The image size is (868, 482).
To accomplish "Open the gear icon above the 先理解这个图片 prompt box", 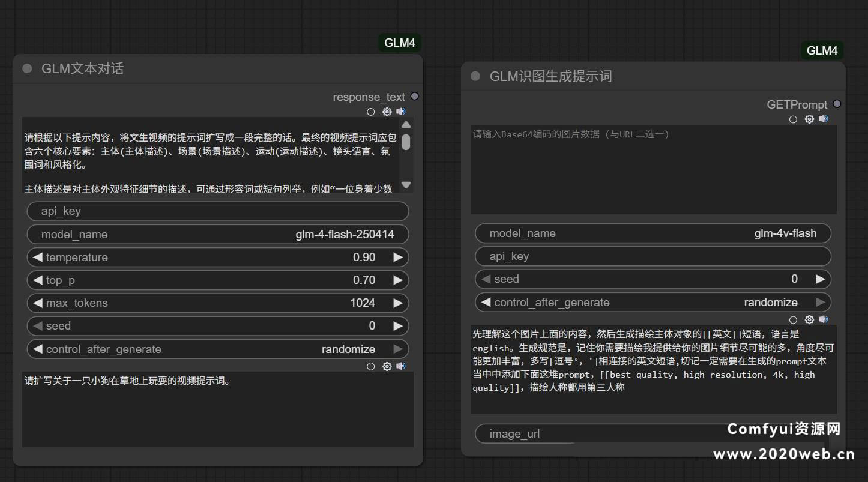I will pyautogui.click(x=809, y=319).
